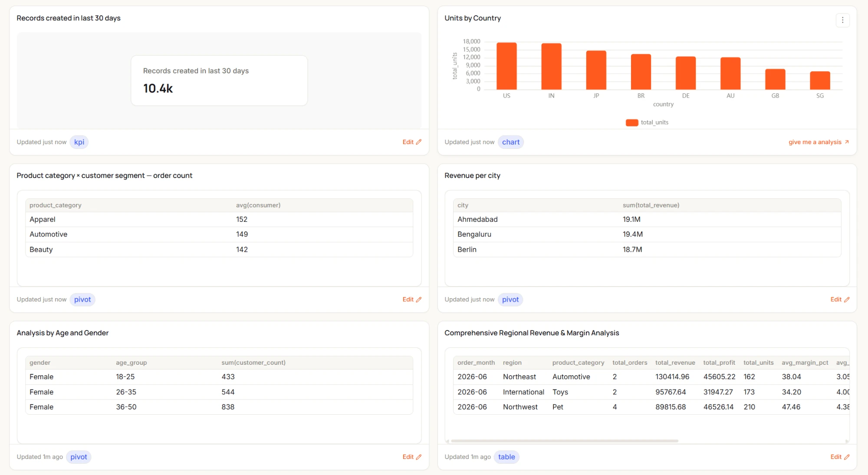Click the table tag badge
The width and height of the screenshot is (868, 475).
pos(506,457)
